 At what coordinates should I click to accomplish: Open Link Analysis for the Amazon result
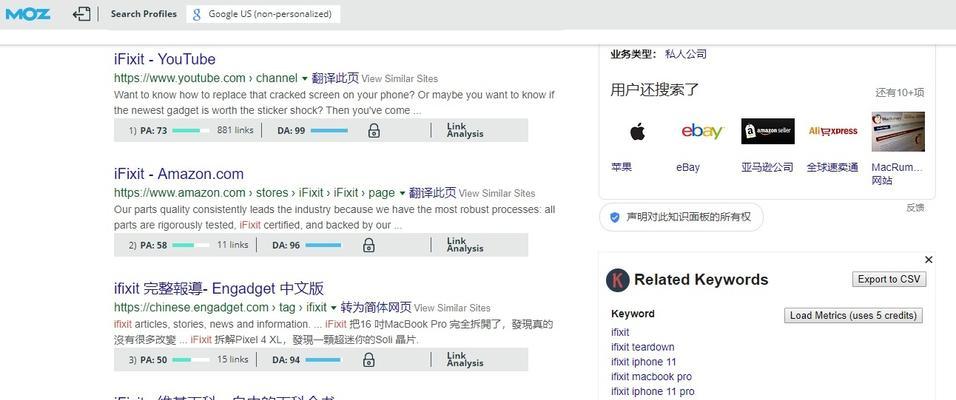tap(465, 245)
